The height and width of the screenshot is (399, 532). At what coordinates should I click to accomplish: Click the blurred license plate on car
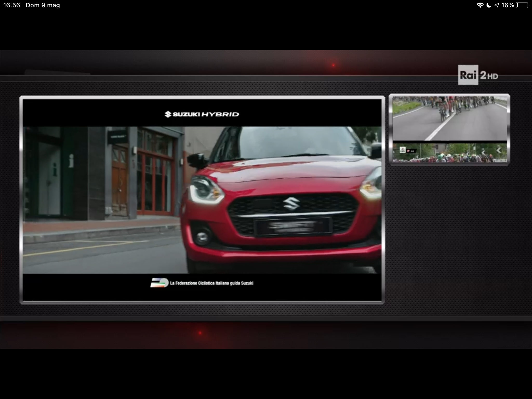293,227
